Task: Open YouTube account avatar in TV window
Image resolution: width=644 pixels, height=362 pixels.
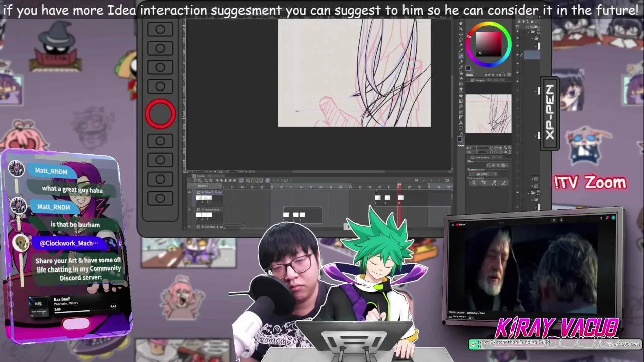Action: (x=613, y=217)
